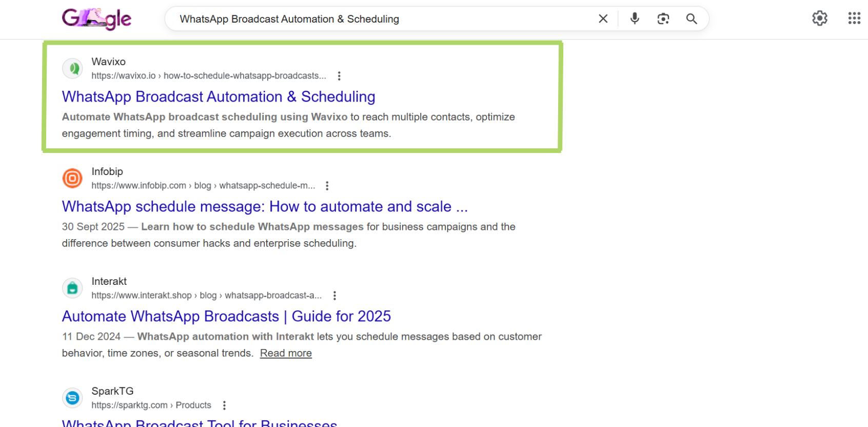Viewport: 868px width, 427px height.
Task: Click the SparkTG site favicon
Action: tap(72, 398)
